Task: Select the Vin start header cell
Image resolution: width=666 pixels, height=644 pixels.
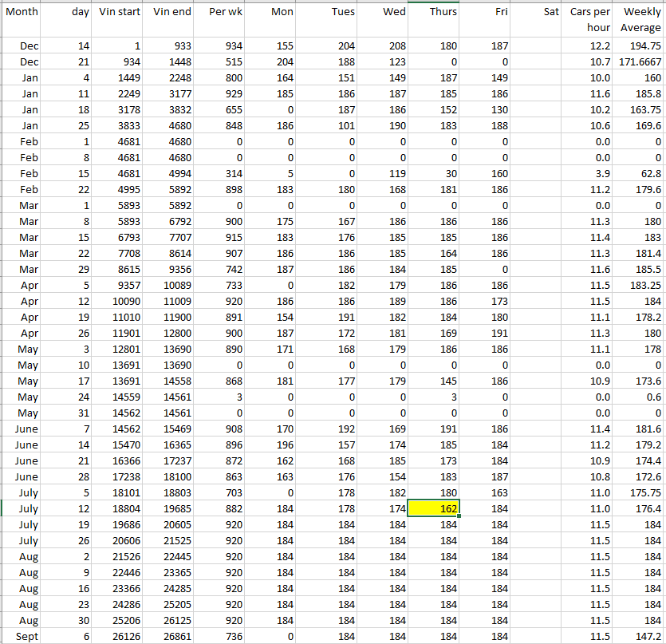Action: (120, 12)
